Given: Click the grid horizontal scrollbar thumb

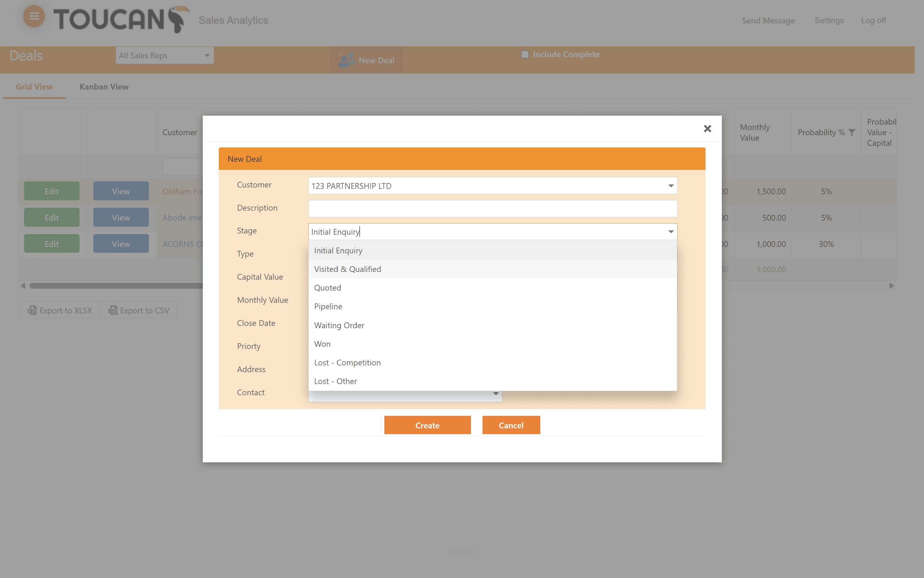Looking at the screenshot, I should pyautogui.click(x=116, y=285).
